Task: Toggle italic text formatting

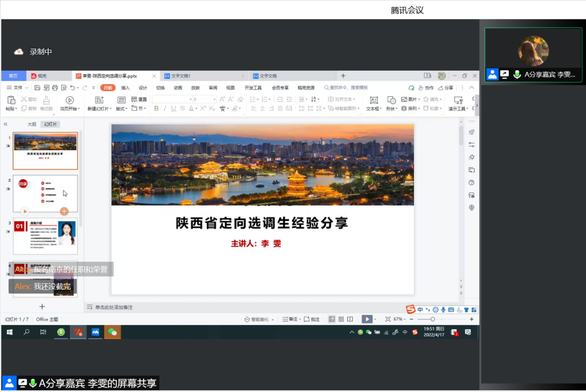Action: (165, 109)
